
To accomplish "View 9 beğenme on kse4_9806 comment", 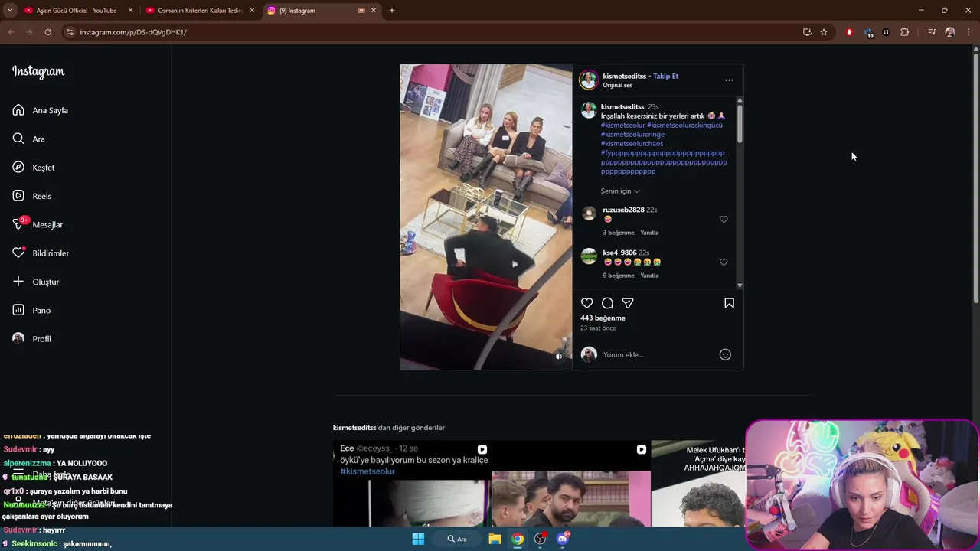I will pos(619,275).
